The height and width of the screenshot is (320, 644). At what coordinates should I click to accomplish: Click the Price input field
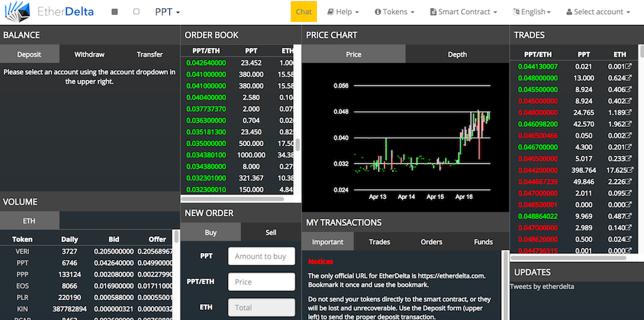click(x=261, y=282)
